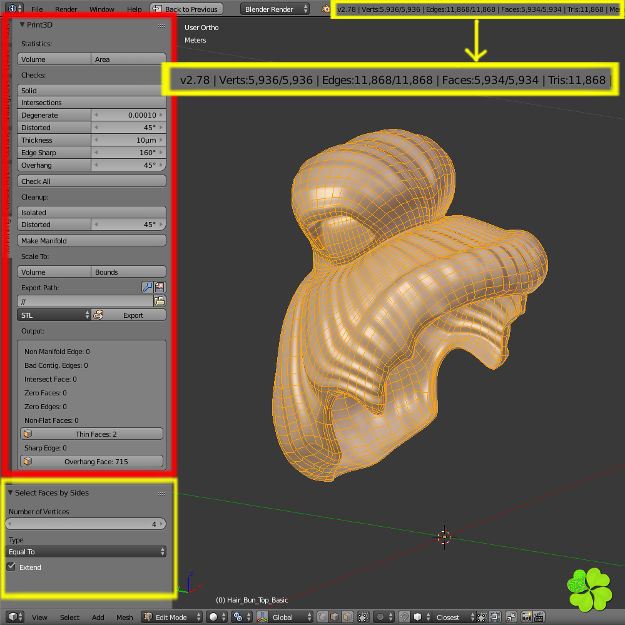Click Back to Previous button
The width and height of the screenshot is (625, 625).
[187, 9]
